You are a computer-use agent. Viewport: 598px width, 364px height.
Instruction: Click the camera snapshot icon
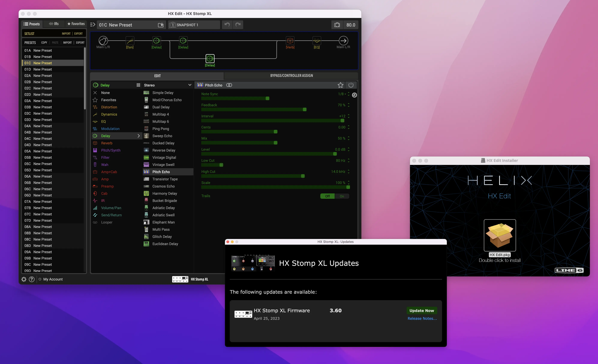pyautogui.click(x=337, y=25)
